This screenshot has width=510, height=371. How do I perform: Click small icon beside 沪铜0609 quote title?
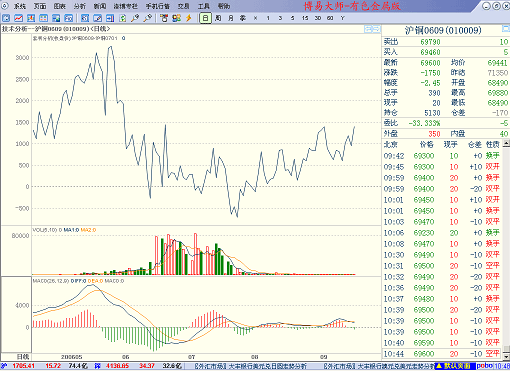[x=506, y=29]
